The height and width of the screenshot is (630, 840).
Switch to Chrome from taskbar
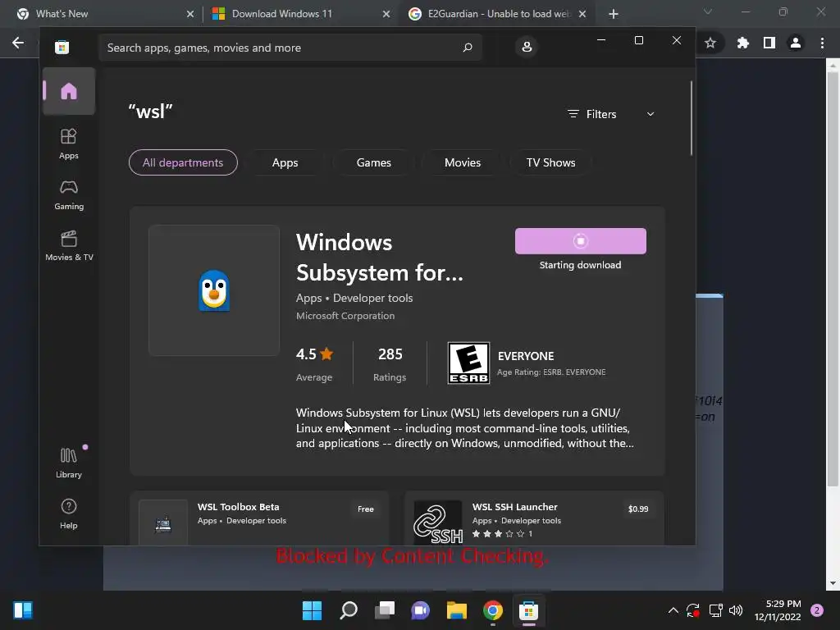[x=493, y=610]
